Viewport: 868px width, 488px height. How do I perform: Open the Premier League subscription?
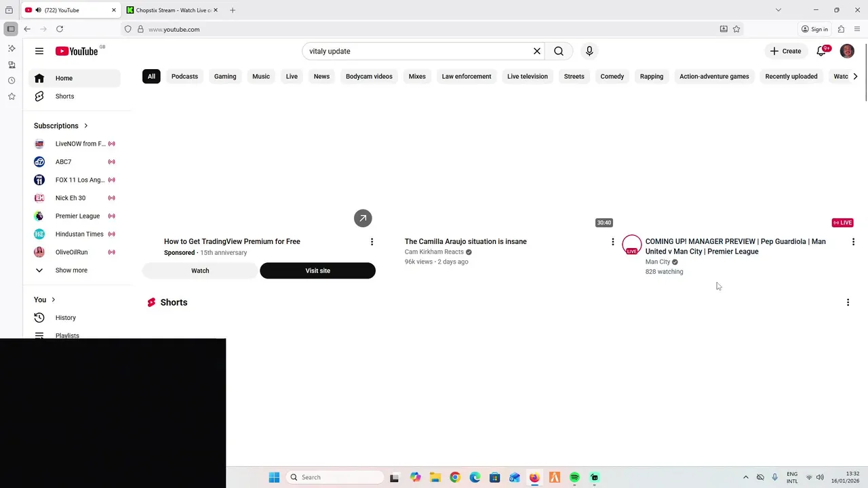point(75,216)
